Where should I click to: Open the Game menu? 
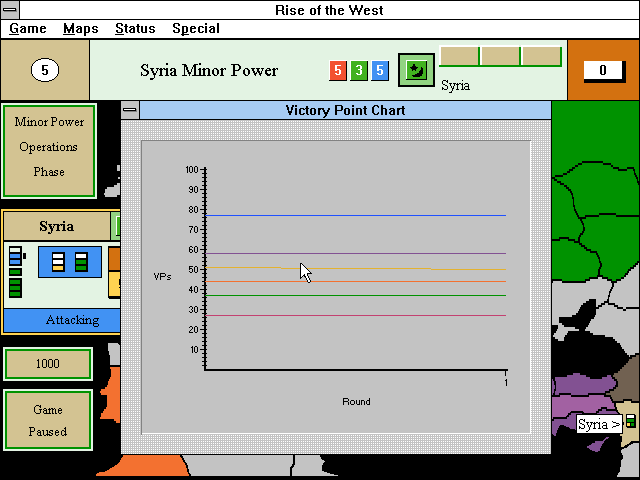(28, 29)
